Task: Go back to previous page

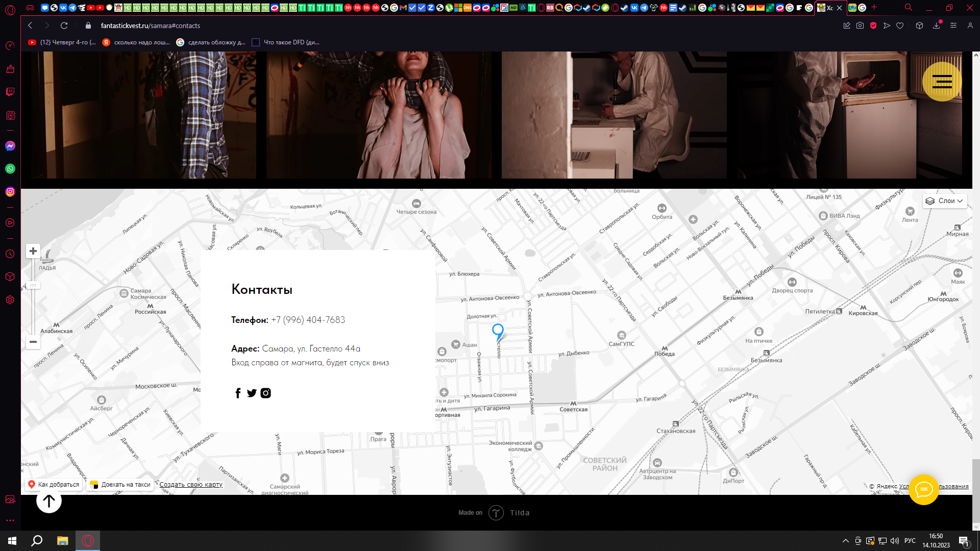Action: click(x=30, y=26)
